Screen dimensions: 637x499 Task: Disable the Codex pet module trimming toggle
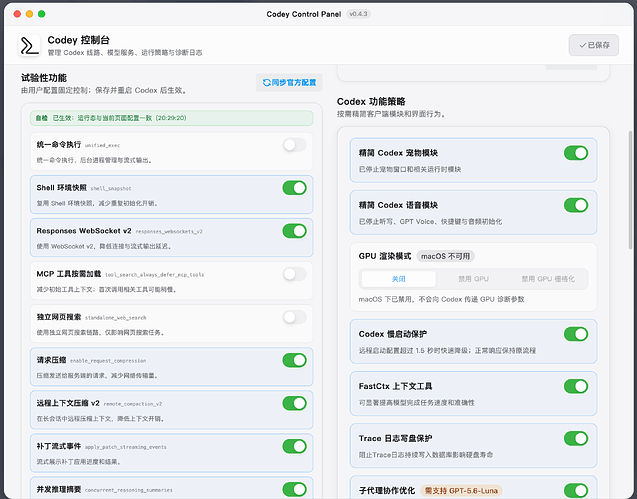click(576, 153)
